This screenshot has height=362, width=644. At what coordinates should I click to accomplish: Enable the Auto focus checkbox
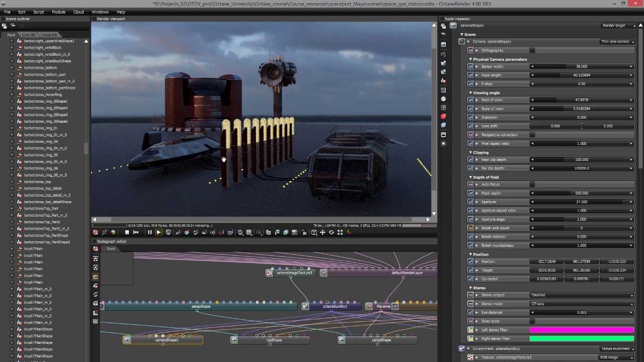[532, 185]
